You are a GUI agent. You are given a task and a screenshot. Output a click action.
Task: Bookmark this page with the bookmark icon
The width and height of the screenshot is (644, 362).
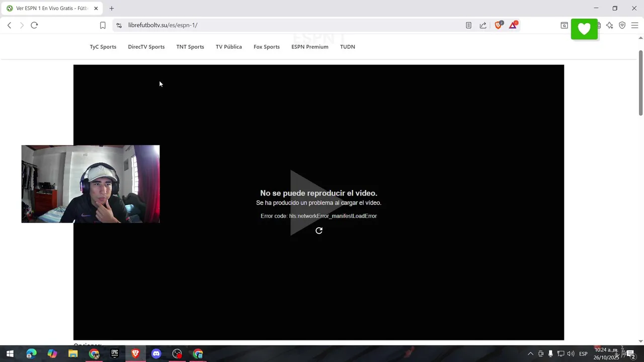pyautogui.click(x=103, y=25)
